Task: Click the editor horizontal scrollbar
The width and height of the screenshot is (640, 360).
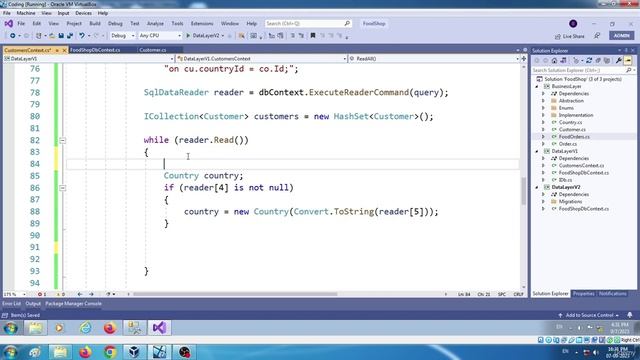Action: (x=235, y=294)
